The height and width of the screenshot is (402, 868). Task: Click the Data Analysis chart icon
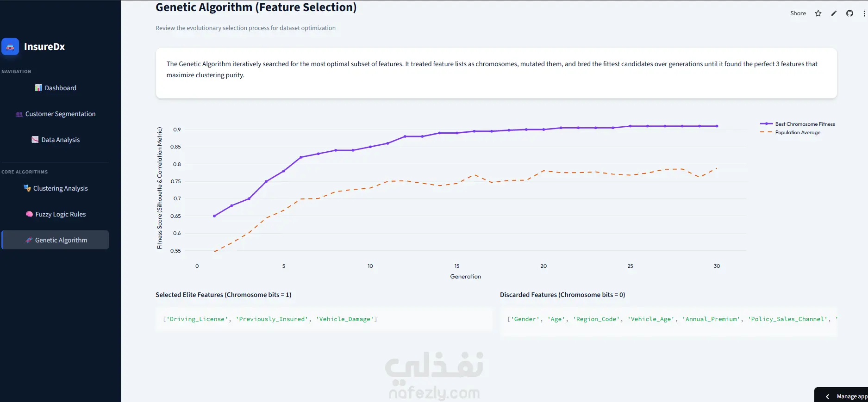[x=35, y=140]
